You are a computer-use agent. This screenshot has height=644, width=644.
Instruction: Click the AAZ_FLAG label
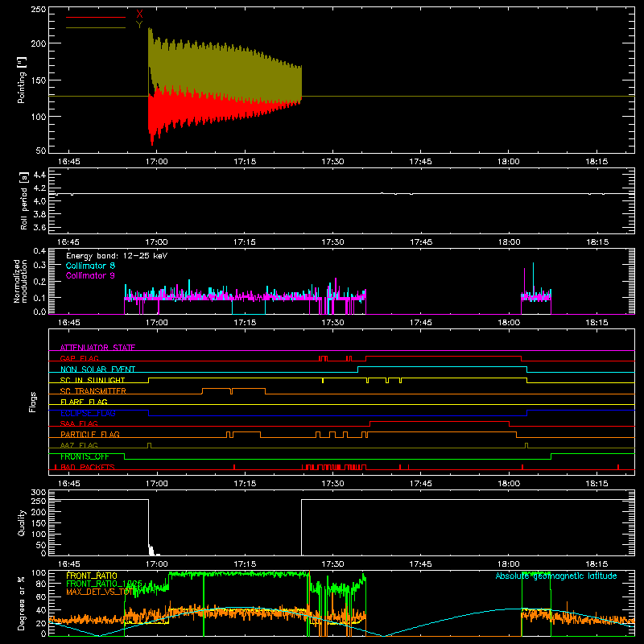(79, 445)
